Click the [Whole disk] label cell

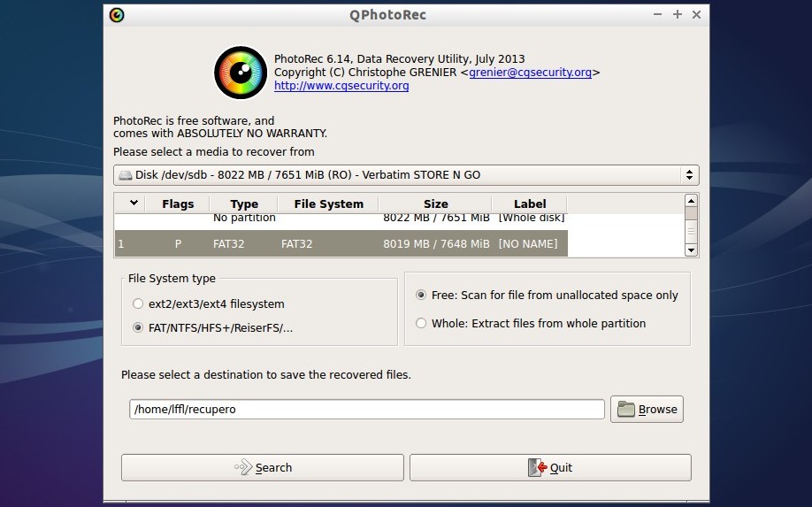[532, 218]
